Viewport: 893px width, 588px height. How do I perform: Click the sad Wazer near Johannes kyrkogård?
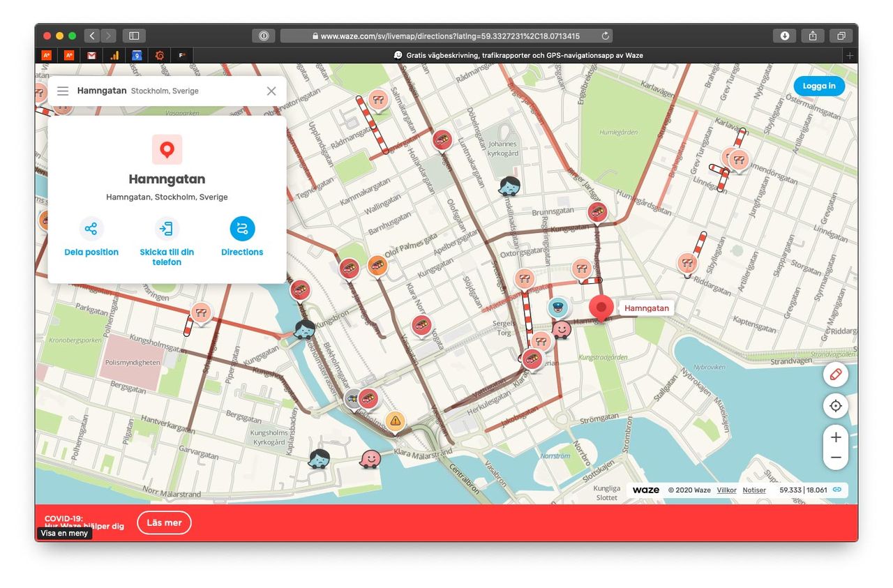point(509,186)
